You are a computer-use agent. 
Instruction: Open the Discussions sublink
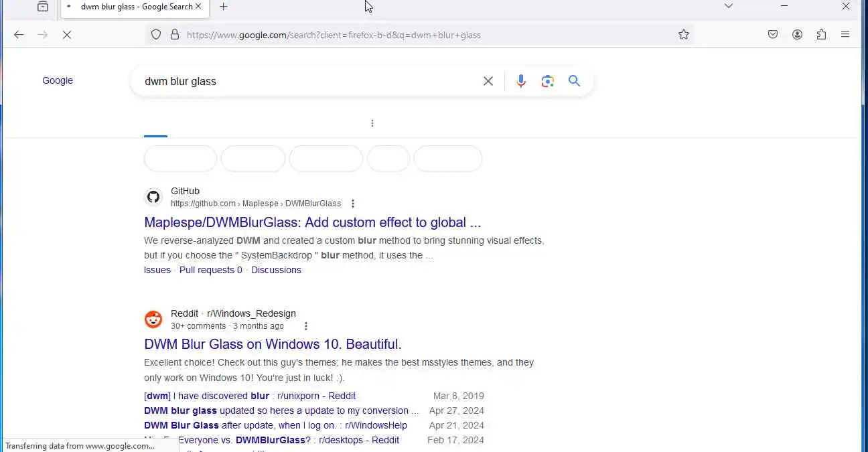(276, 270)
